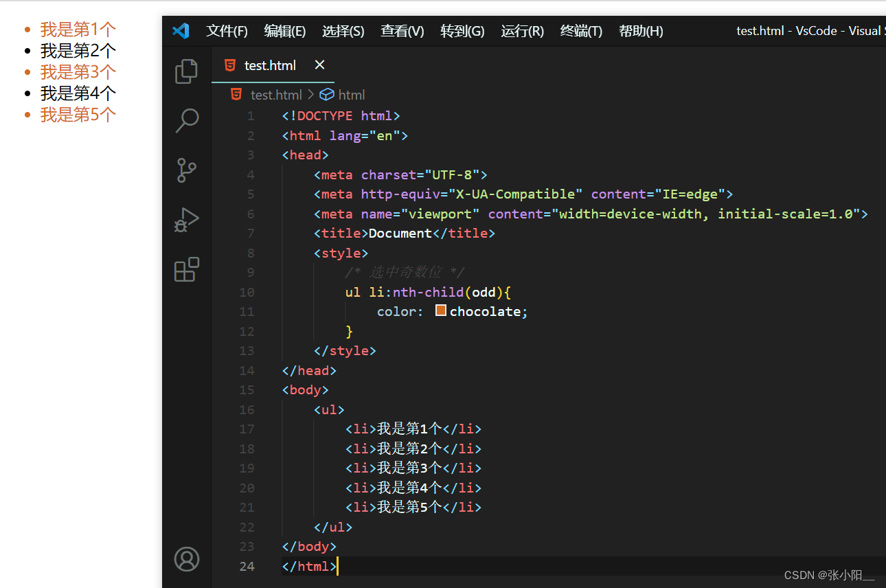The width and height of the screenshot is (886, 588).
Task: Open Run and Debug view
Action: (186, 220)
